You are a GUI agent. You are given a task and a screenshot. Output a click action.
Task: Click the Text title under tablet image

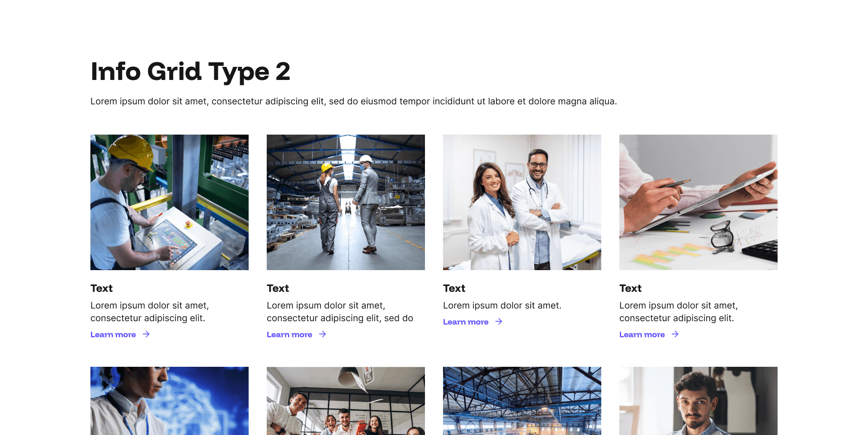click(x=630, y=288)
